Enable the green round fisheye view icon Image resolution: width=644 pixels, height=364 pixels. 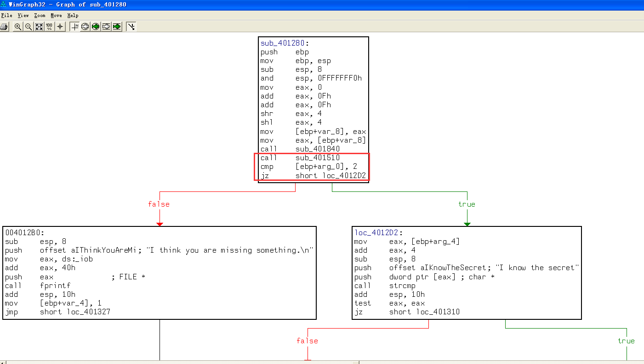96,27
